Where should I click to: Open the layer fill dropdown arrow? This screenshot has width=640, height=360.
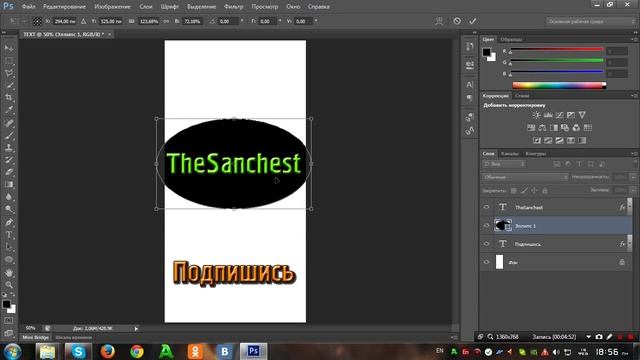pos(633,190)
